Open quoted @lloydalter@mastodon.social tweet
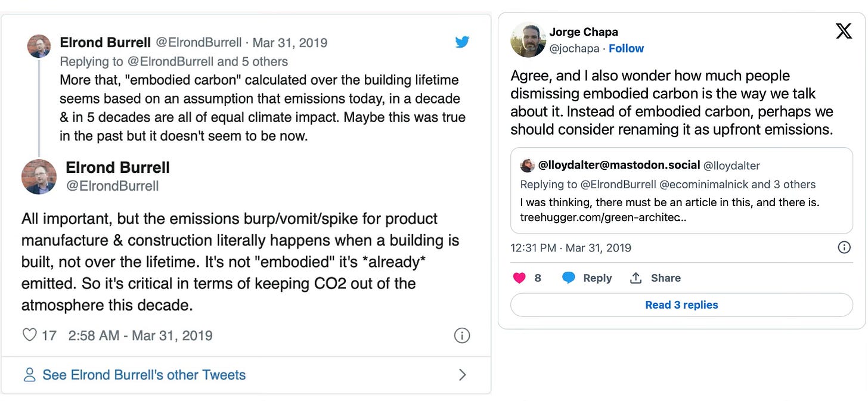Viewport: 868px width, 401px height. pos(681,190)
